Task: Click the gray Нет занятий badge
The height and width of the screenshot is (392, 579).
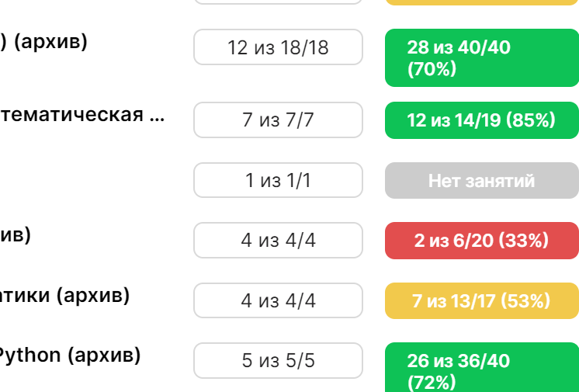Action: (x=482, y=181)
